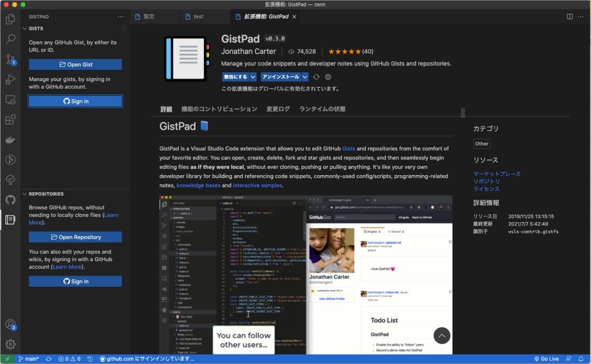This screenshot has width=591, height=364.
Task: Click the v0.3.0 version badge
Action: click(275, 39)
